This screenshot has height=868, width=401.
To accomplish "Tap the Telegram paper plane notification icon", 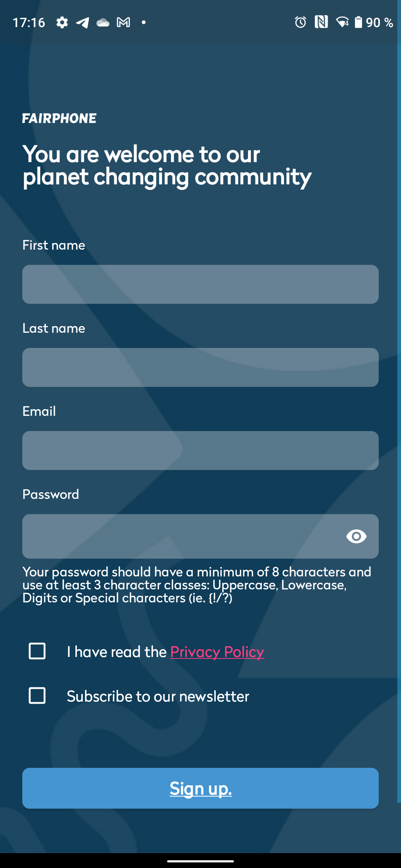I will (x=82, y=23).
